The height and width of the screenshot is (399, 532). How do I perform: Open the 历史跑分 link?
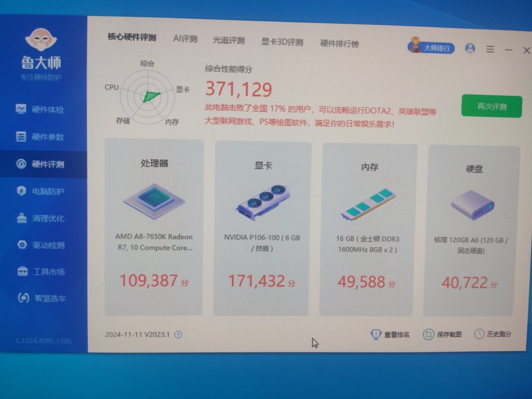click(499, 334)
